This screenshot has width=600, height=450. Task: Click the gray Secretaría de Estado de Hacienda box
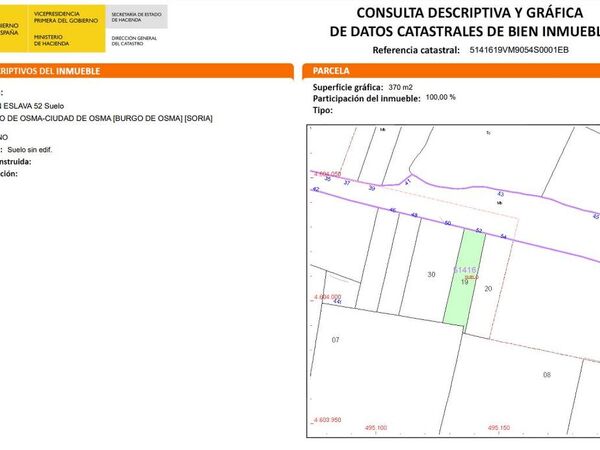(137, 16)
